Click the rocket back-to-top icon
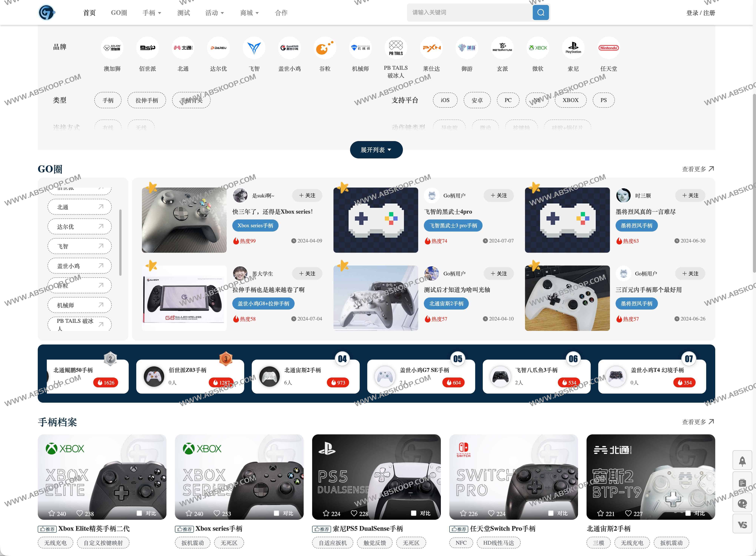This screenshot has width=756, height=556. pos(742,461)
